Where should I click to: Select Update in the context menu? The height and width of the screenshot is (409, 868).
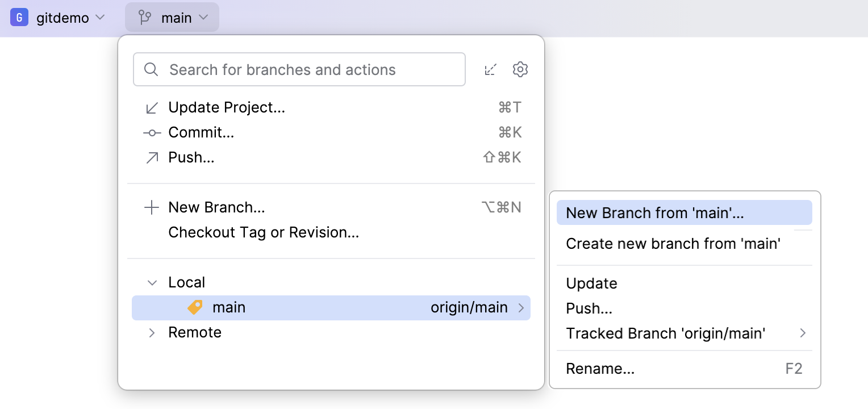point(591,283)
